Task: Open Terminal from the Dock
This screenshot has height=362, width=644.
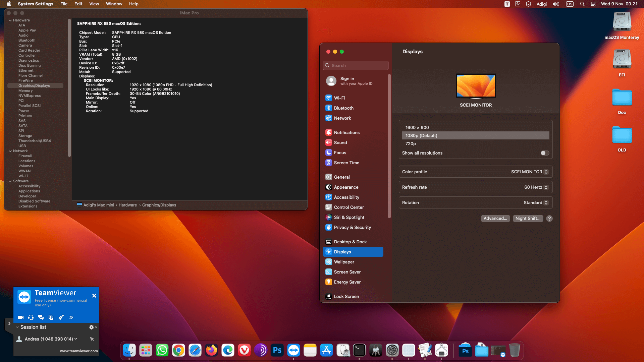Action: coord(359,350)
